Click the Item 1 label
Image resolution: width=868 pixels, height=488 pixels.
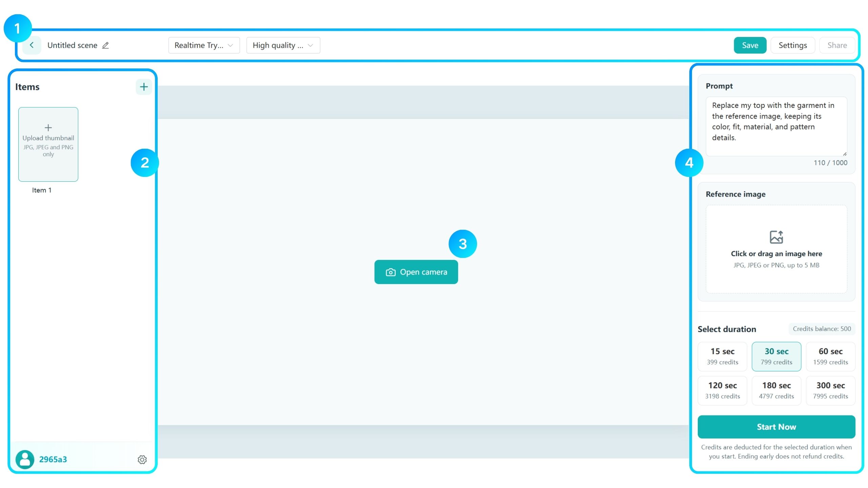click(42, 190)
